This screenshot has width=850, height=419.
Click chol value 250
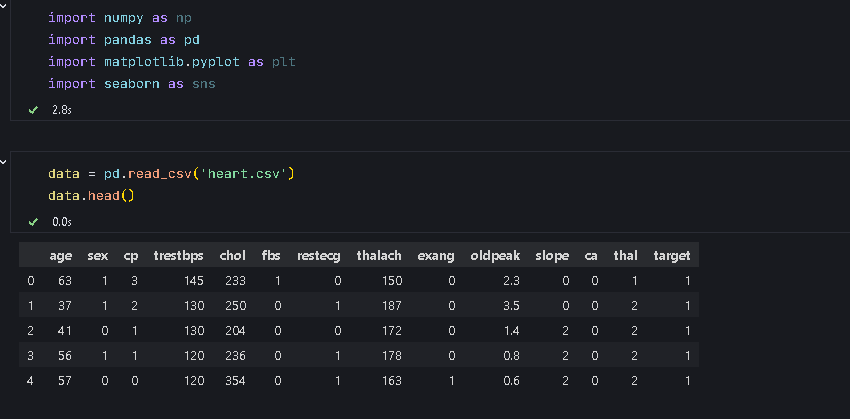235,306
